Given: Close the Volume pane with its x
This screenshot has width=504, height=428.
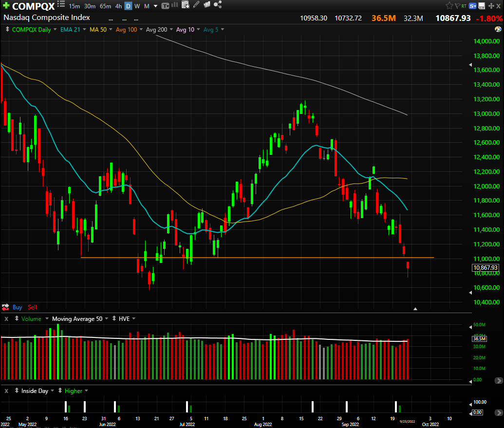Looking at the screenshot, I should coord(6,319).
